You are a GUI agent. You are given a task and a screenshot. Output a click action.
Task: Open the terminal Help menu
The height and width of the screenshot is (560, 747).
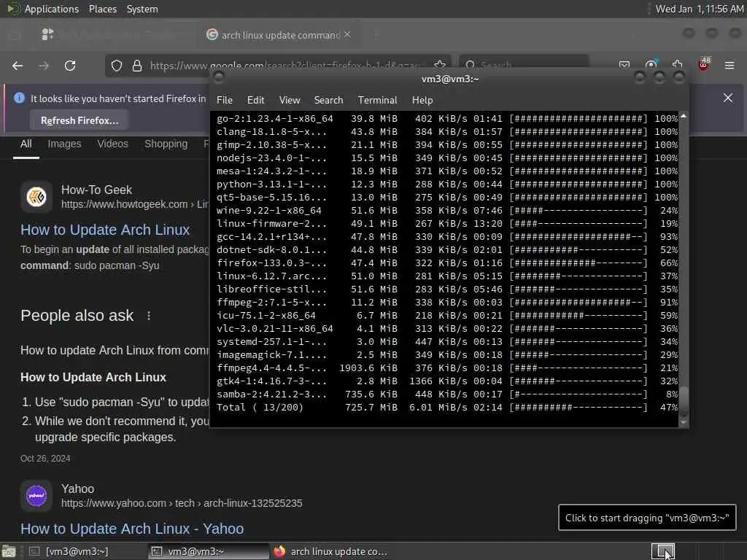click(x=422, y=100)
